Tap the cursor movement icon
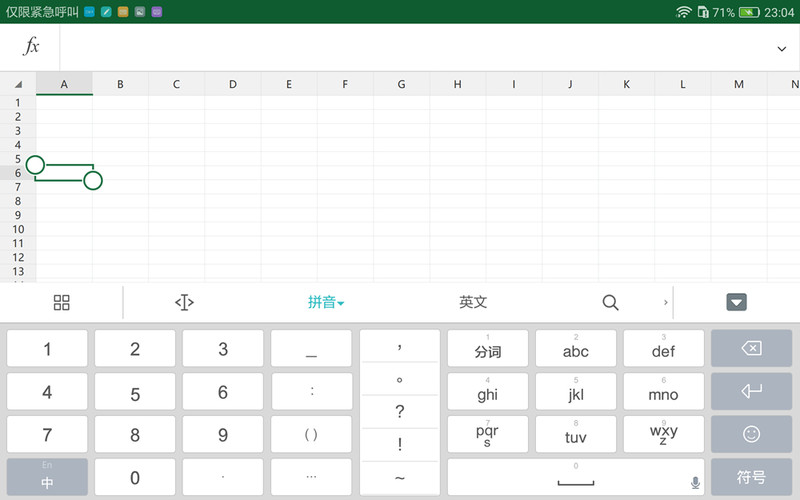800x500 pixels. point(184,303)
